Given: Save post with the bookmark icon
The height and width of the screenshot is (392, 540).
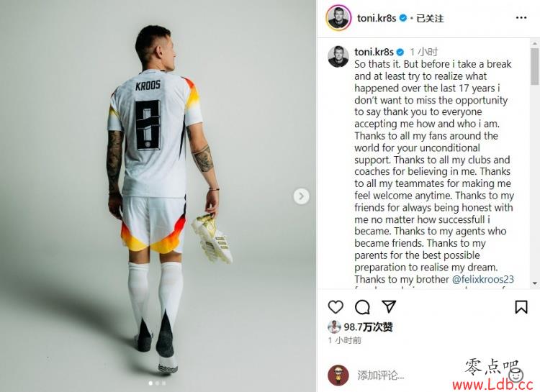Looking at the screenshot, I should click(x=521, y=307).
